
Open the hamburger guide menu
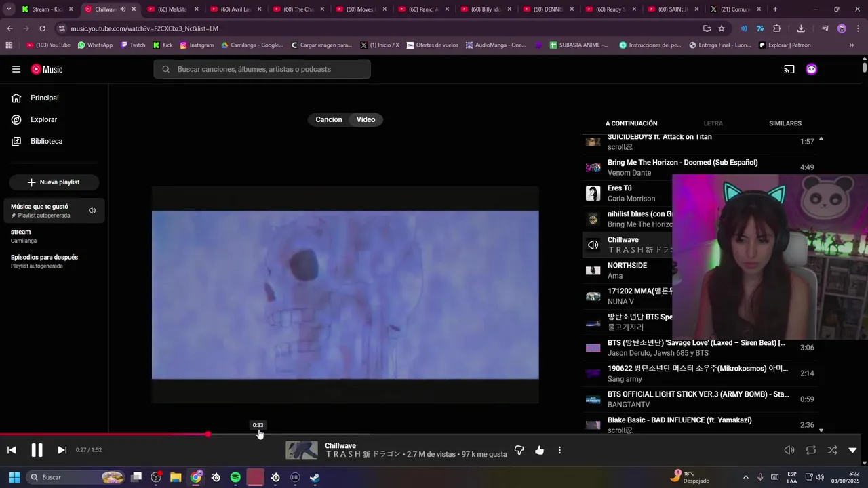click(16, 69)
